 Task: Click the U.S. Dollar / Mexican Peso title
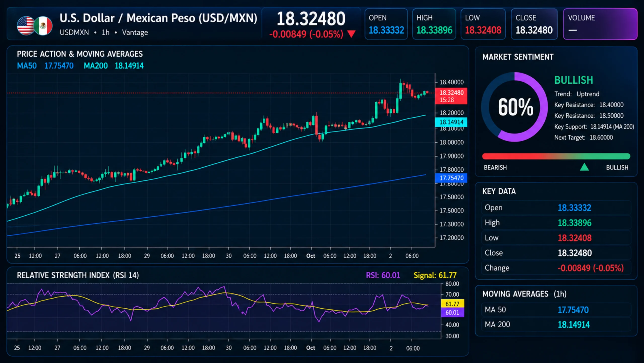pyautogui.click(x=158, y=18)
